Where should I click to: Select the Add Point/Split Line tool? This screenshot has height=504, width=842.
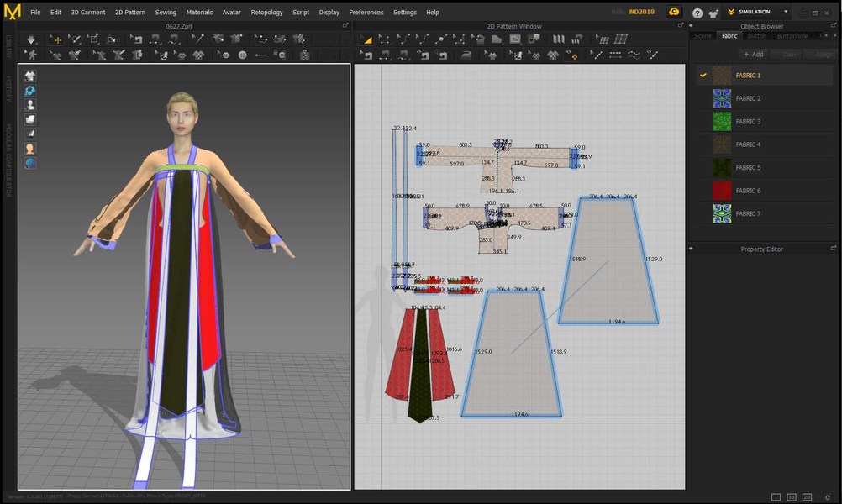pos(440,39)
